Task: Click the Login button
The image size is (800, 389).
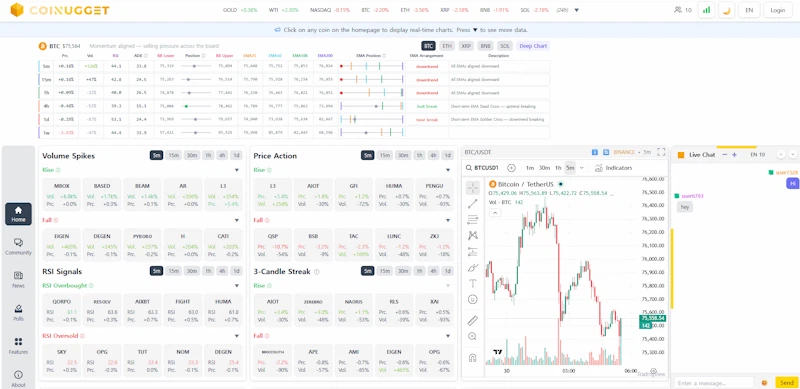Action: coord(778,10)
